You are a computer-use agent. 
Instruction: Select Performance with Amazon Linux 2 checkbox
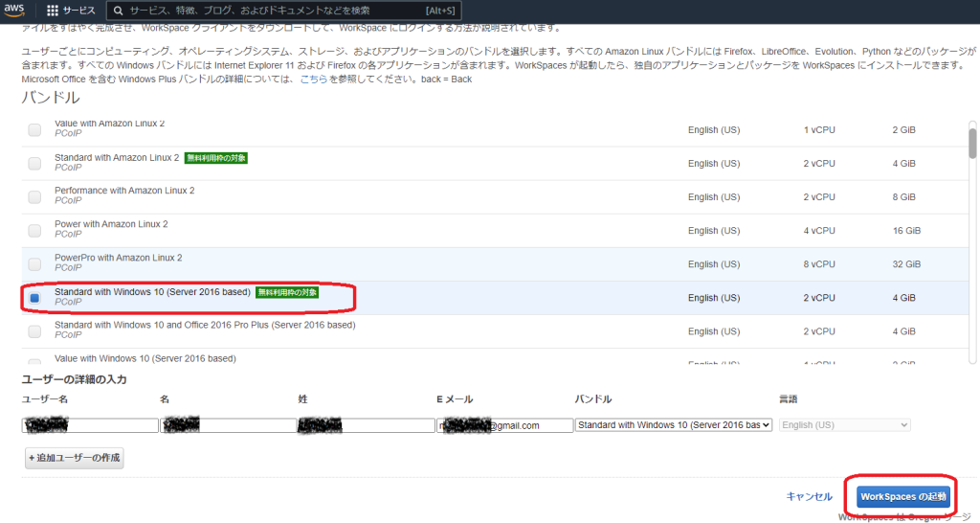(34, 197)
